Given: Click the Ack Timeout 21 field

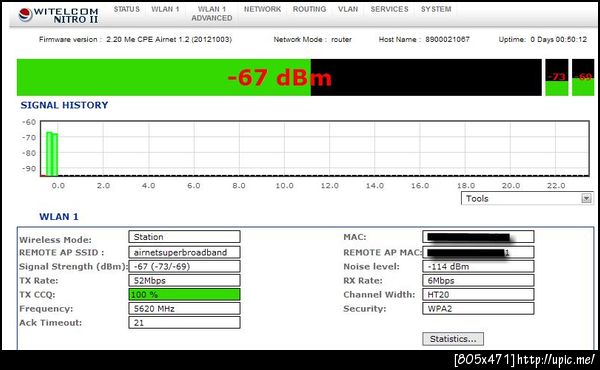Looking at the screenshot, I should 184,323.
